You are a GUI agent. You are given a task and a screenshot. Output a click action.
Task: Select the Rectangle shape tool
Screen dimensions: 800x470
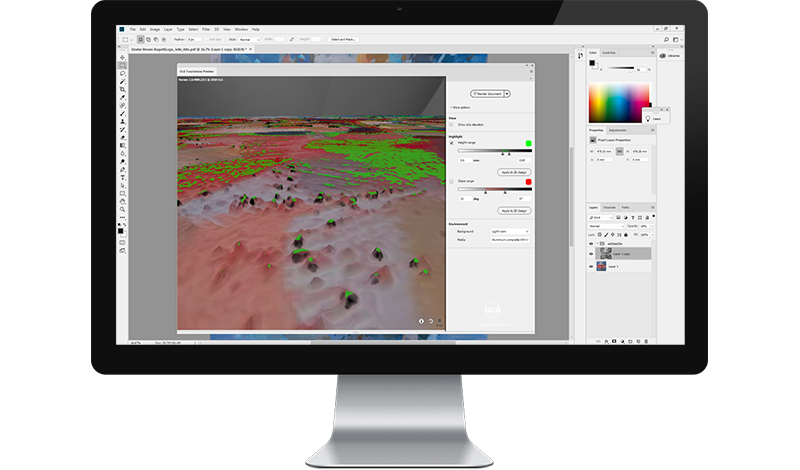click(122, 193)
